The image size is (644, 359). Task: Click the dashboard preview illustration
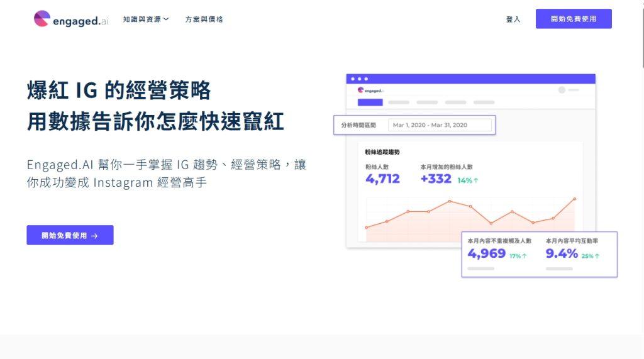pos(475,175)
